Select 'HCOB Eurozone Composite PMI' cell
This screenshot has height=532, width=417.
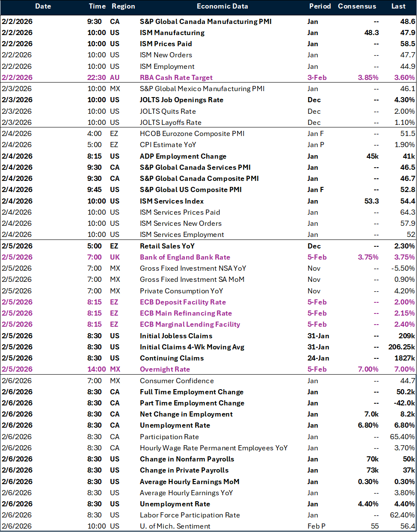[x=192, y=133]
